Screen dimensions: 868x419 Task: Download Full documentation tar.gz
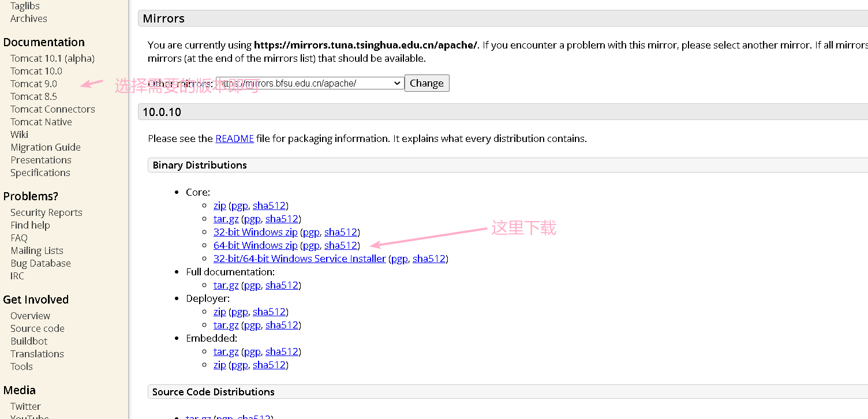226,285
